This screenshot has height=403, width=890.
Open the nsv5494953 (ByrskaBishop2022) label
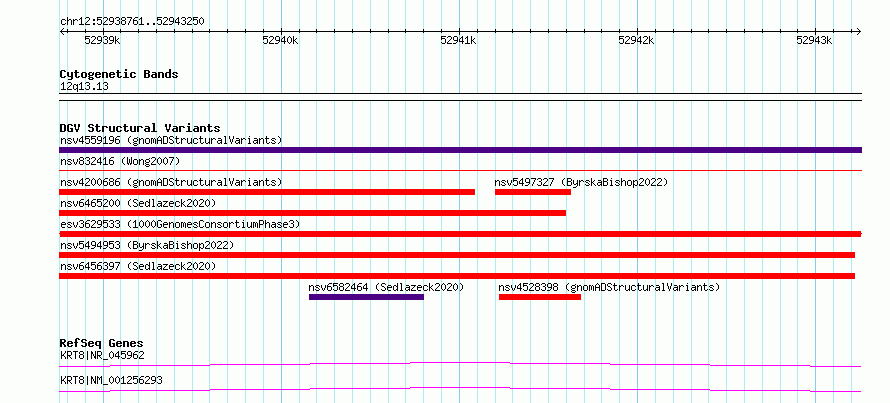[x=147, y=245]
